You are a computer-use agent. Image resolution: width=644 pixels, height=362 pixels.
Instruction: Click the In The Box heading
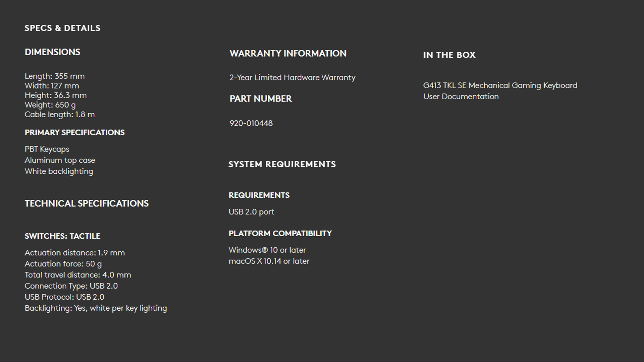(449, 55)
